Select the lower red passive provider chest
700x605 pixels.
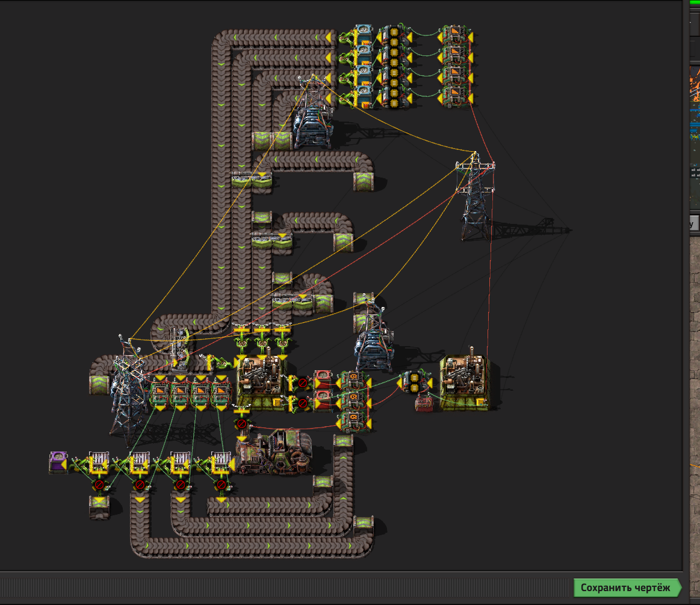pyautogui.click(x=323, y=400)
